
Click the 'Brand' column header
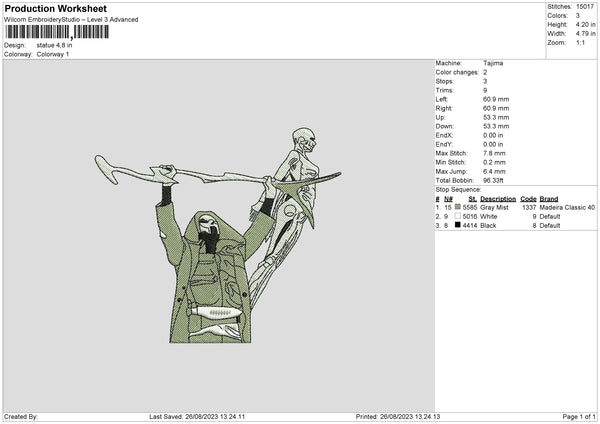point(549,199)
